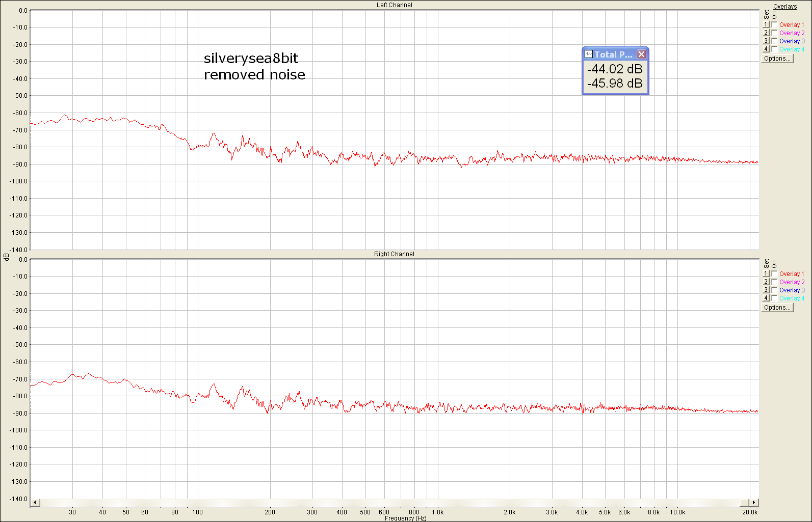
Task: Click blue Overlay 3 label in Left Channel
Action: point(792,41)
